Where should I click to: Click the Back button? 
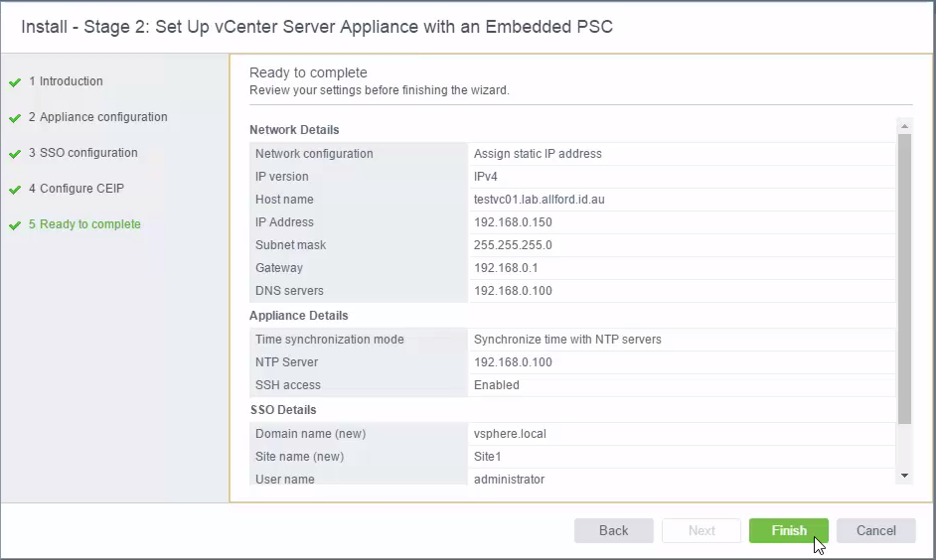(x=614, y=530)
